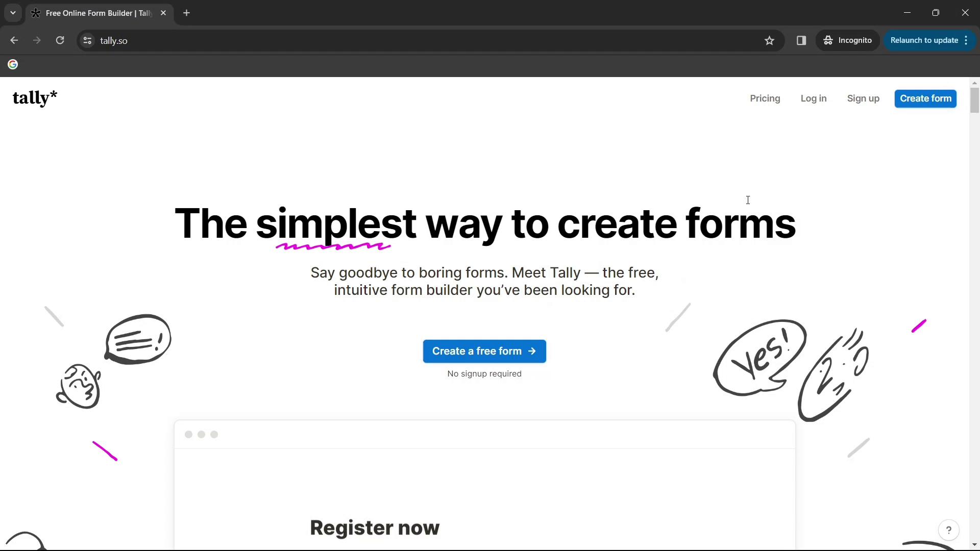Click the browser sidebar toggle icon
The image size is (980, 551).
tap(802, 40)
